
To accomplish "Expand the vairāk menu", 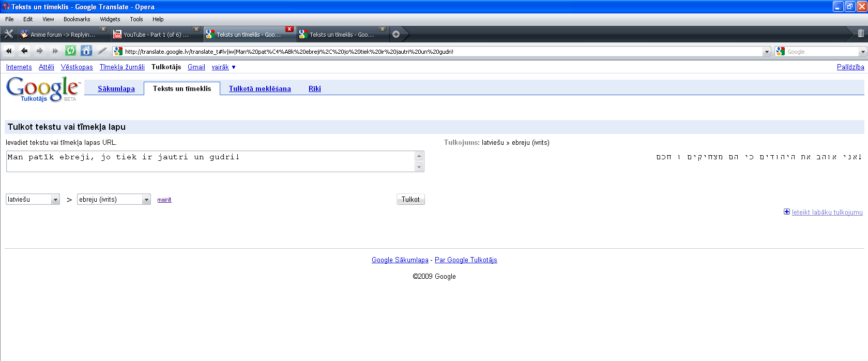I will [x=223, y=67].
